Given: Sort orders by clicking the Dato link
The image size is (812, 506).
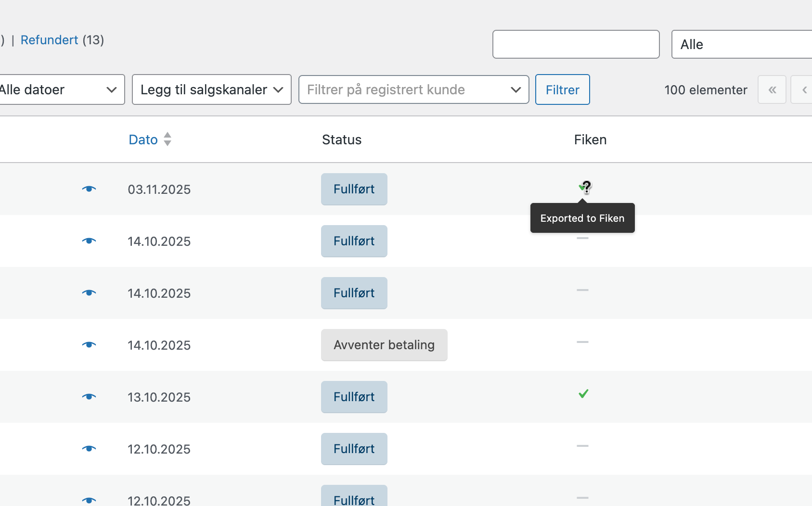Looking at the screenshot, I should 142,139.
